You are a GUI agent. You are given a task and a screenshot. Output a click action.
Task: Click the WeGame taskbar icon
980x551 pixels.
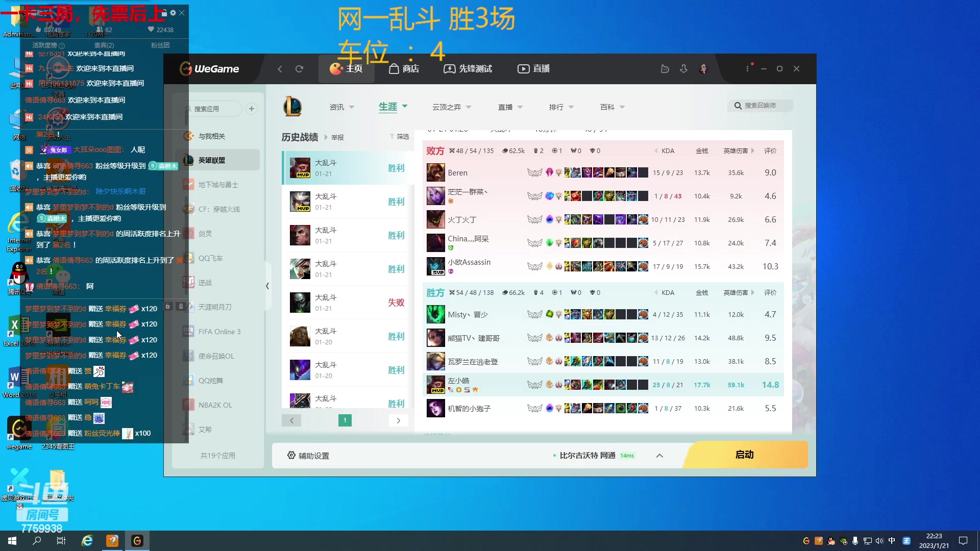(x=137, y=541)
